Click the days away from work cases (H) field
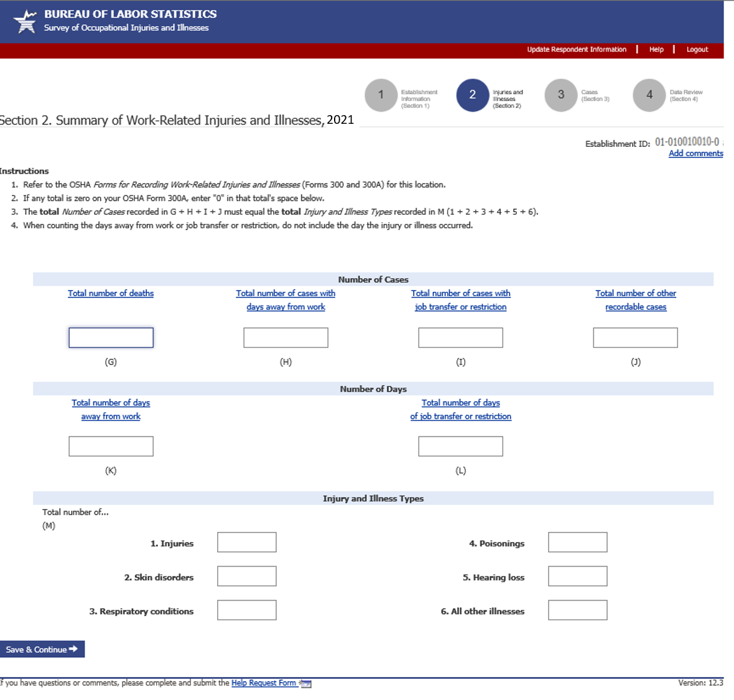Viewport: 734px width, 700px height. click(x=286, y=338)
